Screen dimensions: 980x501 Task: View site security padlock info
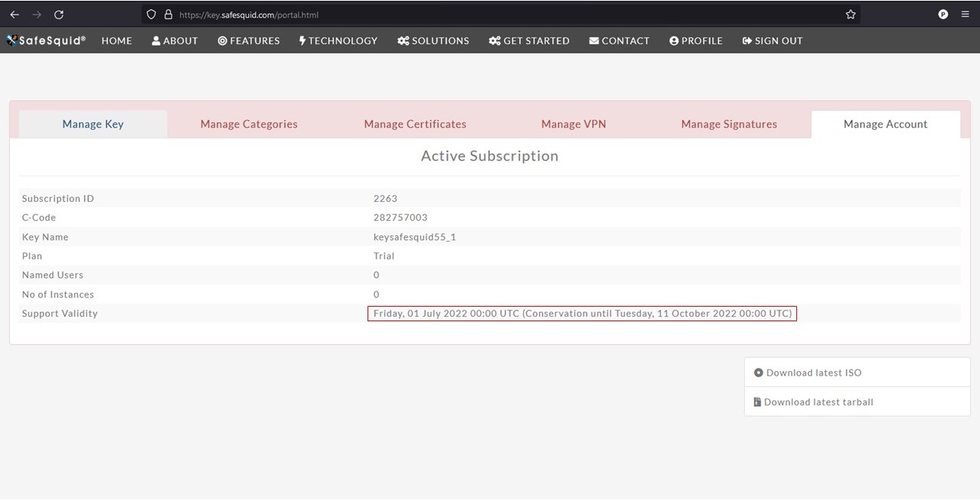click(x=168, y=15)
